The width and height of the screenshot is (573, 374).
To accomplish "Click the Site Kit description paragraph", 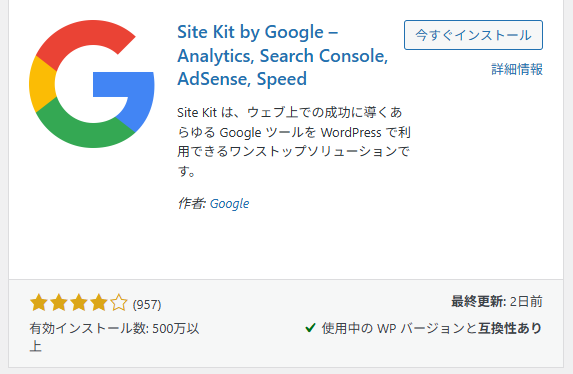I will tap(294, 141).
